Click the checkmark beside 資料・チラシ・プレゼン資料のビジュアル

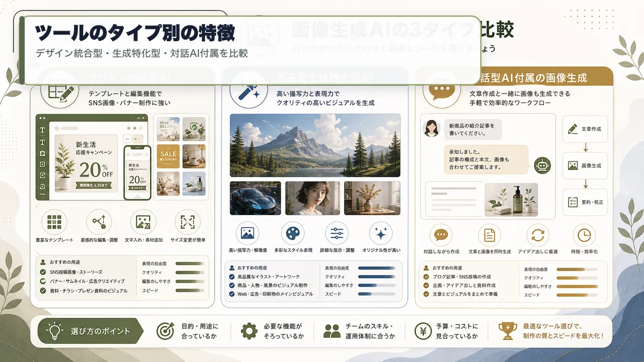tap(43, 291)
